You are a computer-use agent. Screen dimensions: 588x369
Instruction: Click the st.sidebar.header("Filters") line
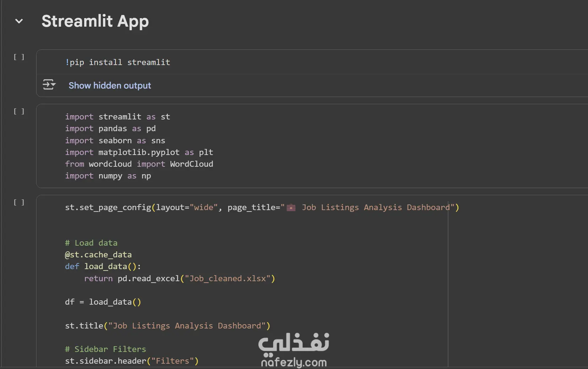pos(132,361)
